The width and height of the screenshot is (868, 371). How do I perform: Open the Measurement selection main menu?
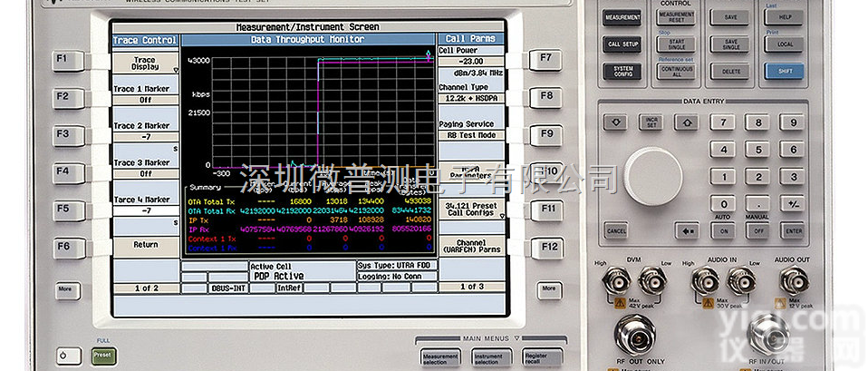point(440,359)
